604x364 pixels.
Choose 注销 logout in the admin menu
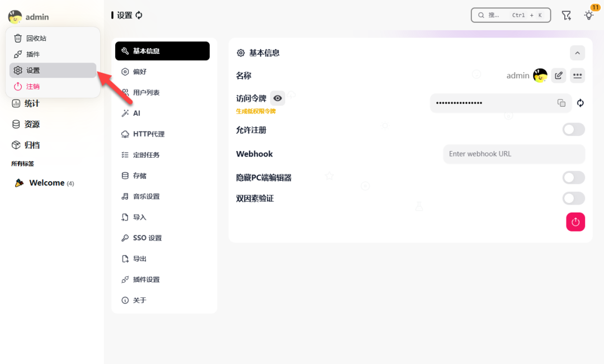pyautogui.click(x=53, y=87)
